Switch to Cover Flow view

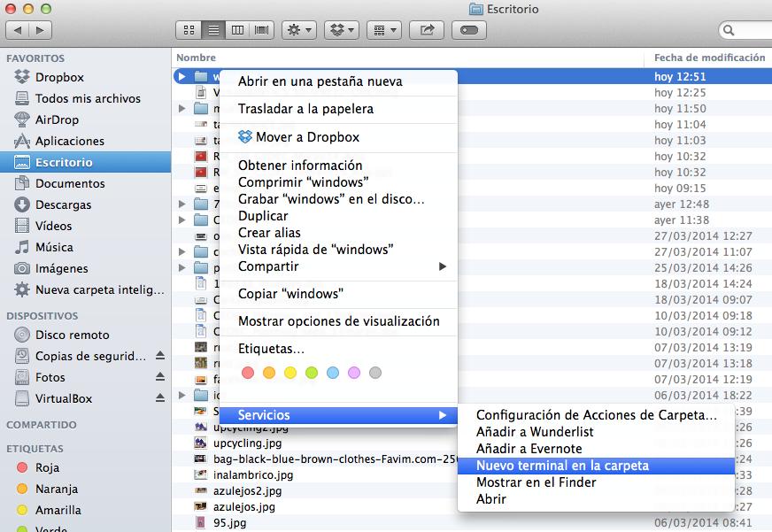pos(262,30)
